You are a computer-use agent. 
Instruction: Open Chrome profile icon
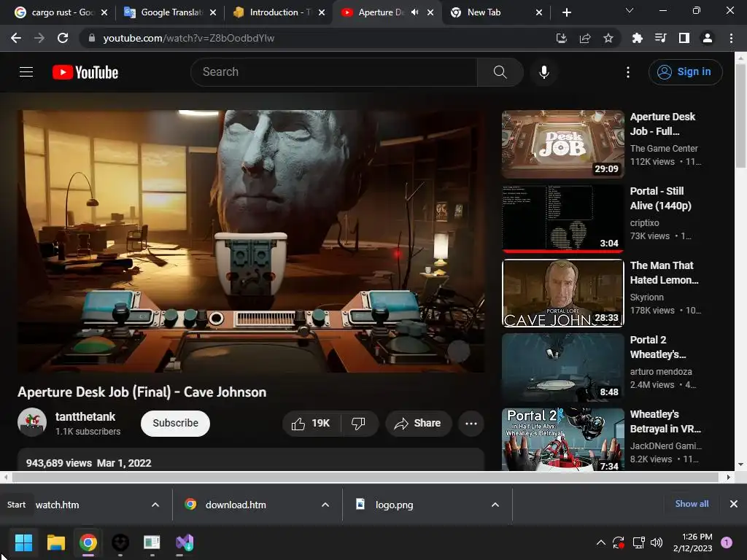click(708, 38)
